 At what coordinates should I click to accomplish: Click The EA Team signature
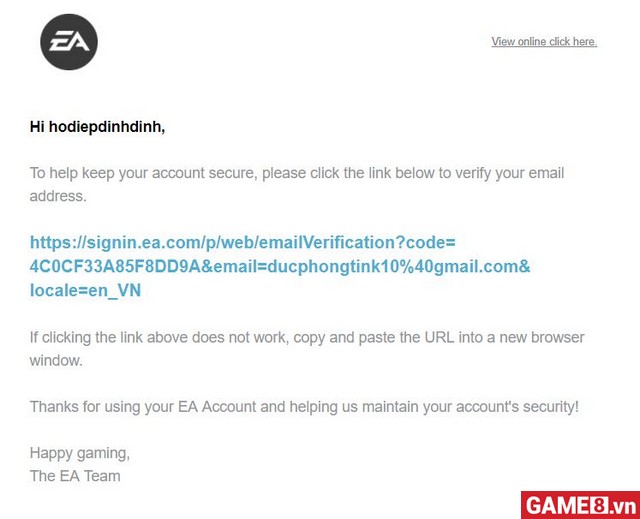click(75, 476)
